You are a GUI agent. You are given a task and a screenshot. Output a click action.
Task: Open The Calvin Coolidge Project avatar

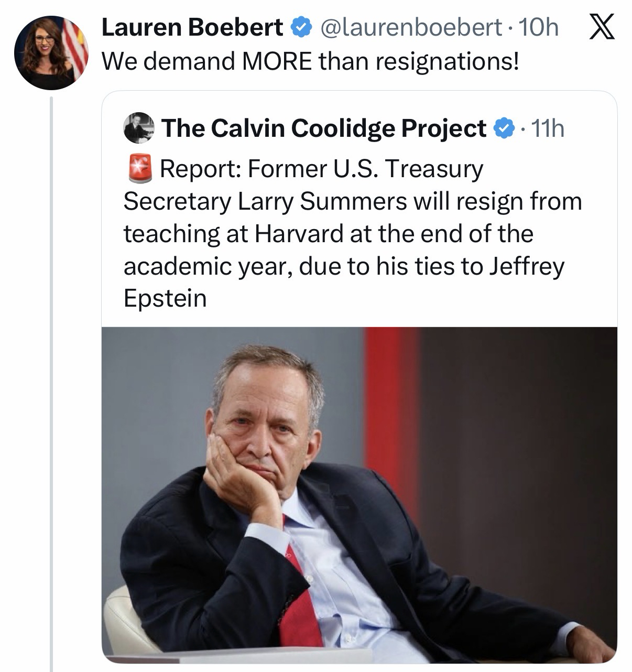point(139,128)
